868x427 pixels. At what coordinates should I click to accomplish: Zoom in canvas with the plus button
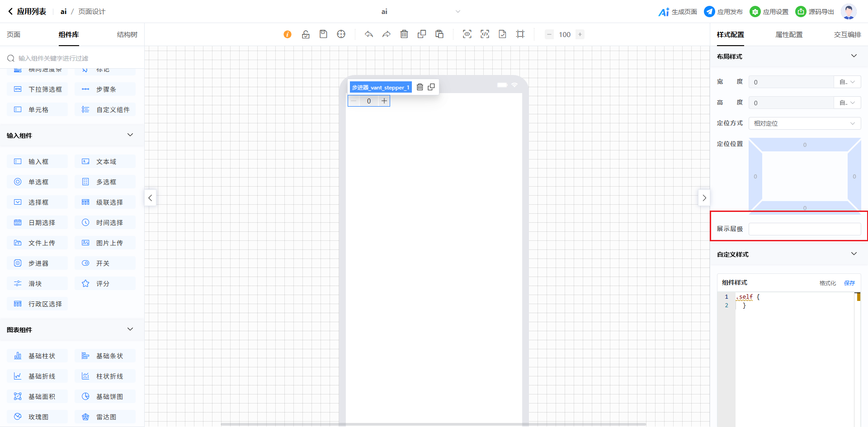[580, 34]
